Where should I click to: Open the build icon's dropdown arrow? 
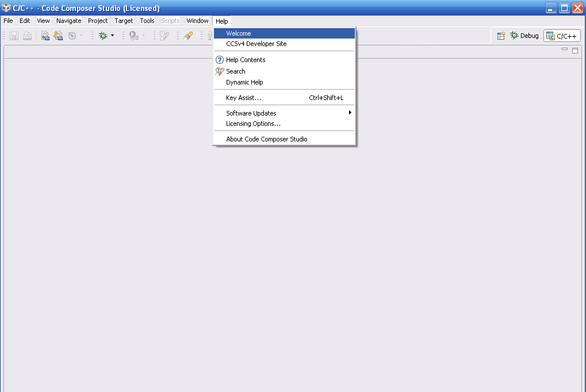tap(82, 36)
